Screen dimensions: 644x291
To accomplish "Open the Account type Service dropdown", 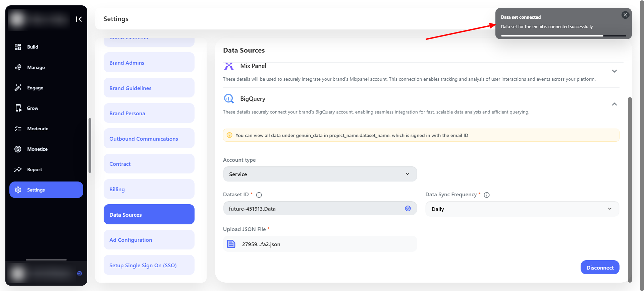I will point(320,174).
